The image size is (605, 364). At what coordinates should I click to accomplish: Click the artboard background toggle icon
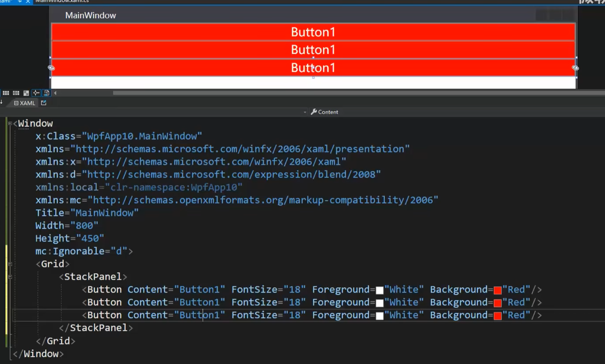tap(26, 93)
